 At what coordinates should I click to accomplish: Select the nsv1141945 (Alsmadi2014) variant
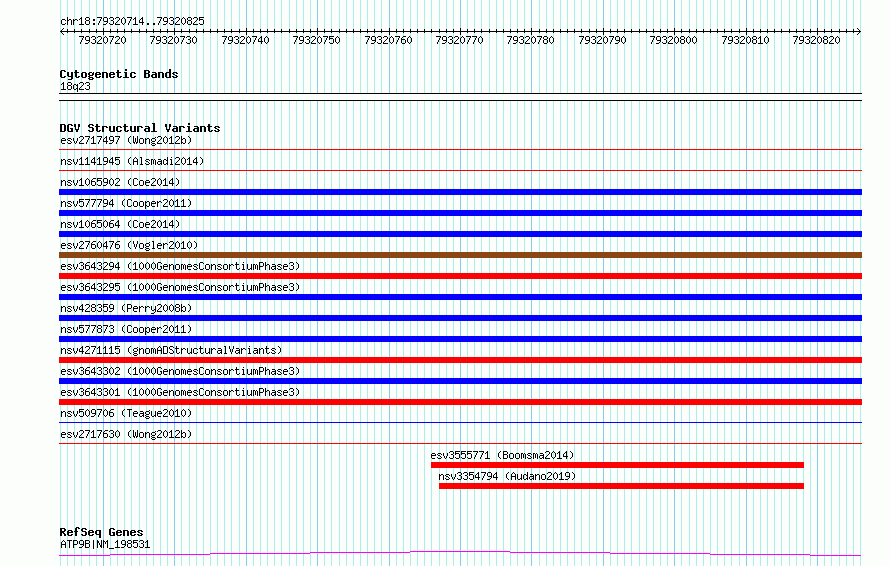(132, 161)
